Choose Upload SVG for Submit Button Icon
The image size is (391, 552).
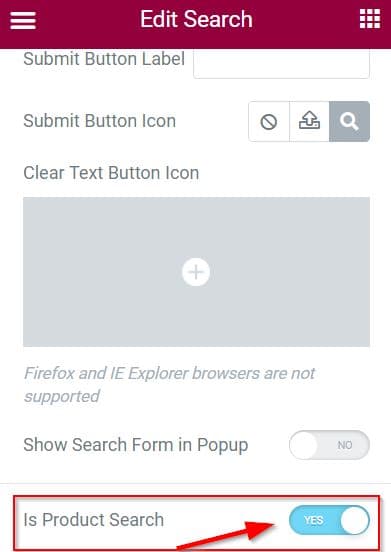tap(309, 122)
